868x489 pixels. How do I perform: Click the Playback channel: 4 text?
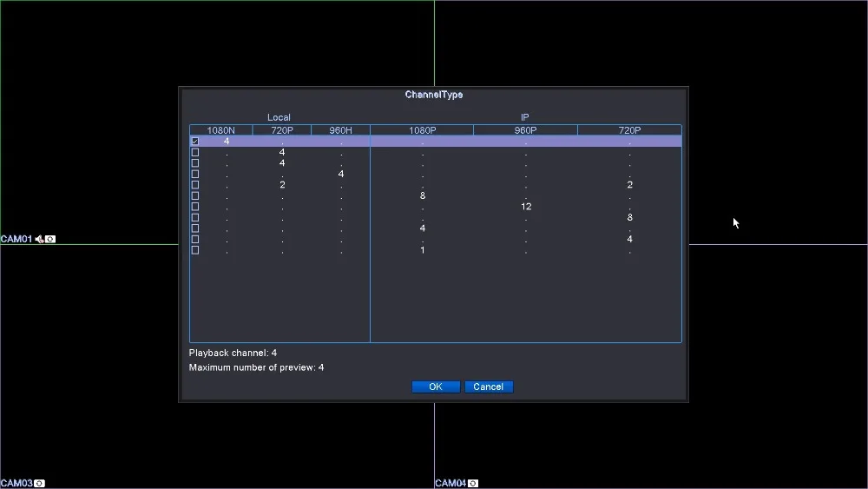point(233,353)
